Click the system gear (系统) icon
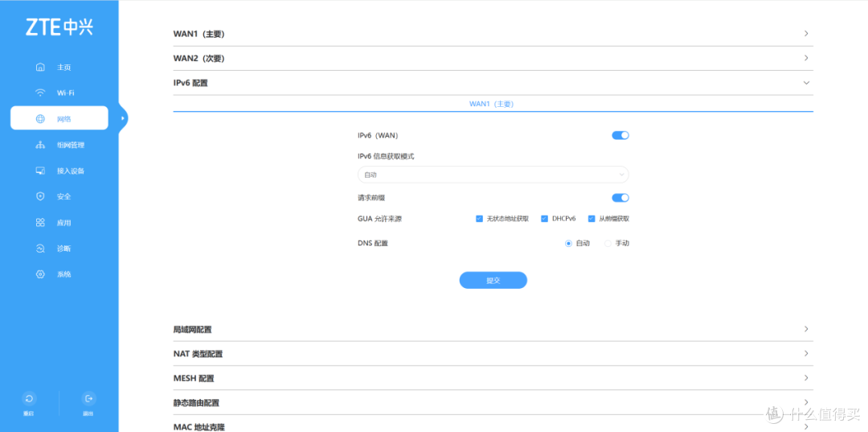 click(40, 274)
